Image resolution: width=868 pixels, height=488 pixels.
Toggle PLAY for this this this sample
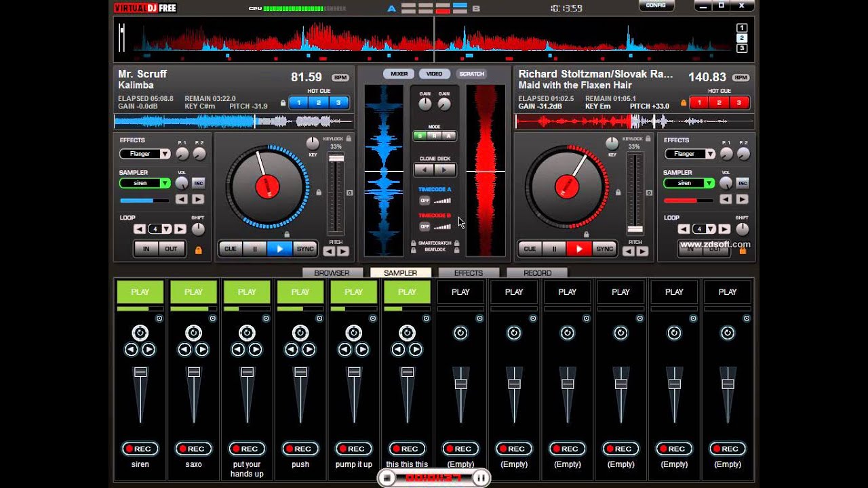tap(407, 292)
